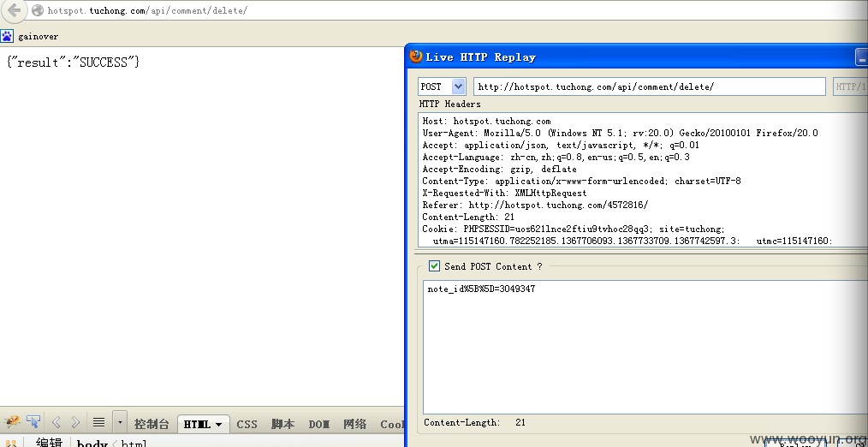Open Firebug command line lines icon
Image resolution: width=868 pixels, height=447 pixels.
[98, 423]
